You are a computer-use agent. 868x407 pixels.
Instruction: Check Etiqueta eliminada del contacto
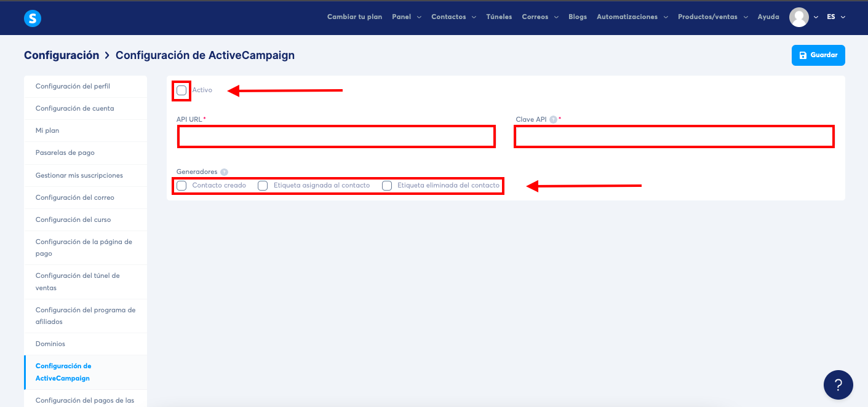[x=386, y=185]
